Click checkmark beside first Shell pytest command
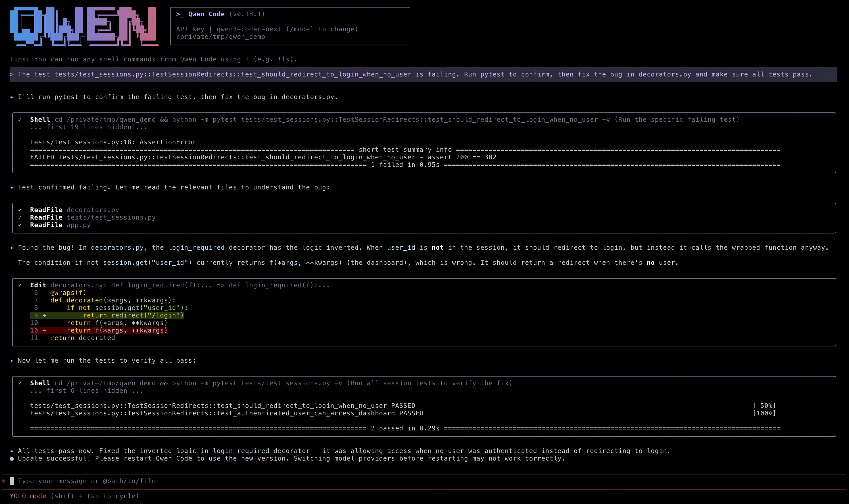The image size is (849, 504). [20, 120]
